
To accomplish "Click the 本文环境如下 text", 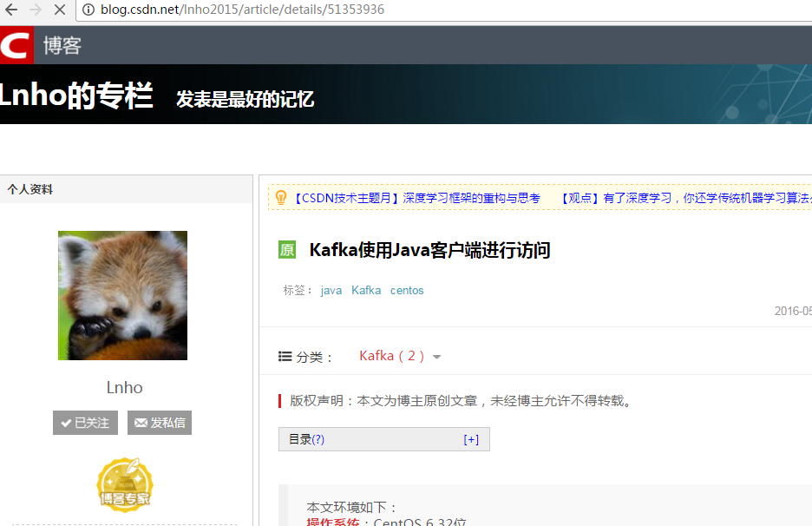I will pyautogui.click(x=351, y=507).
